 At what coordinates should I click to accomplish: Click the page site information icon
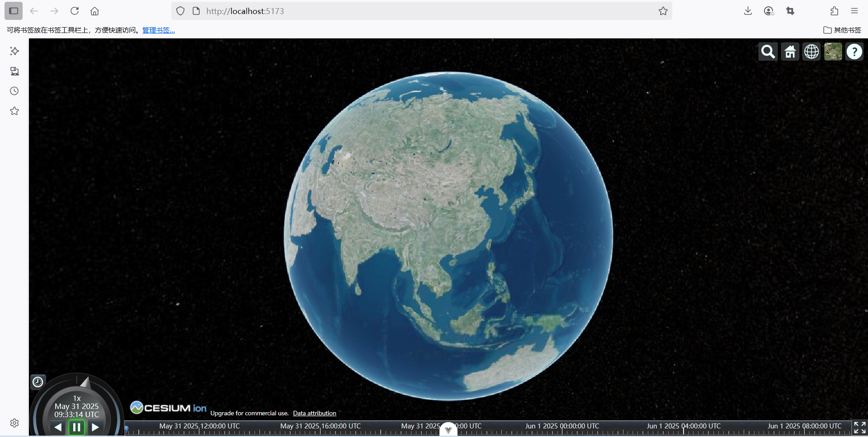coord(196,11)
